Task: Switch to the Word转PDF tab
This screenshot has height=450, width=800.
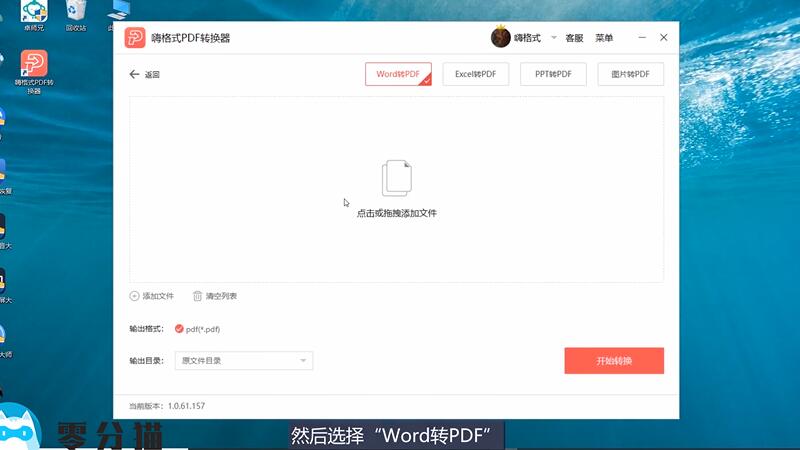Action: coord(398,74)
